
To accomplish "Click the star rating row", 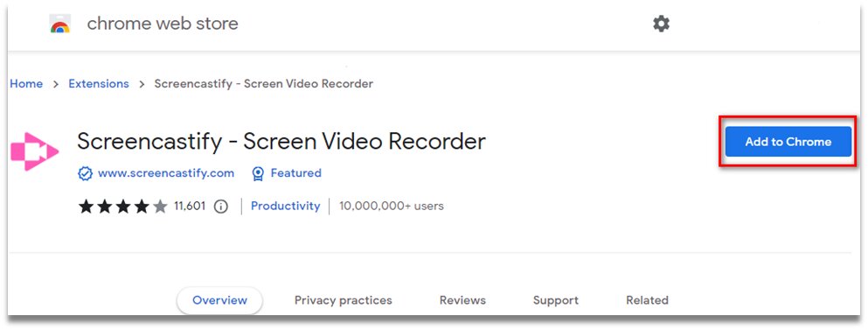I will (x=123, y=207).
